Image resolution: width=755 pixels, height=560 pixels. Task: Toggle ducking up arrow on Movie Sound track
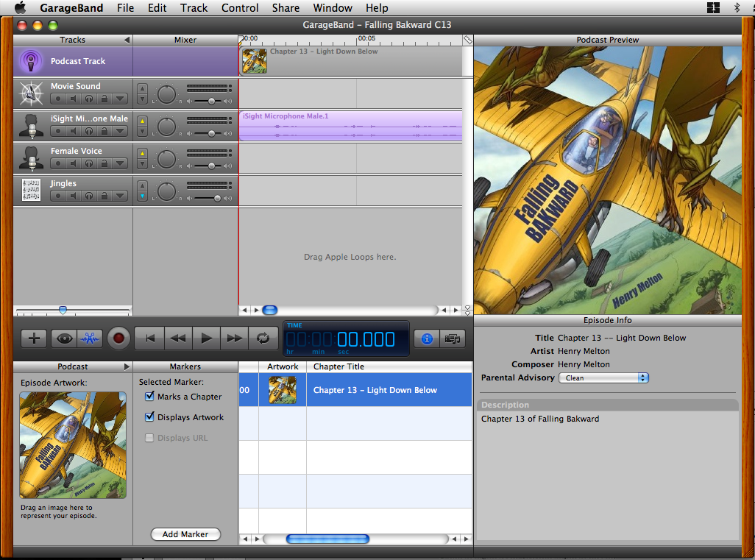click(x=142, y=88)
